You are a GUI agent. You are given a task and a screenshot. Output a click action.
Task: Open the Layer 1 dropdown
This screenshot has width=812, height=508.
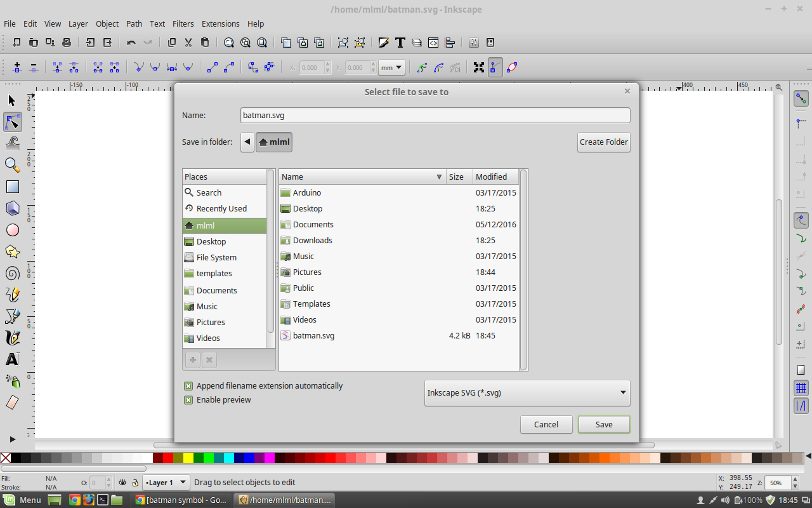click(166, 483)
